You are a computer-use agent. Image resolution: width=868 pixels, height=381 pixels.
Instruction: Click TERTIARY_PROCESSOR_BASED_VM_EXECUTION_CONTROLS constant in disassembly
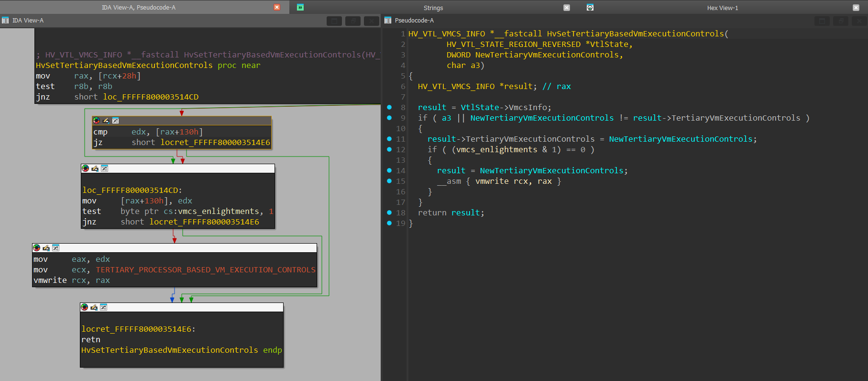[x=206, y=270]
